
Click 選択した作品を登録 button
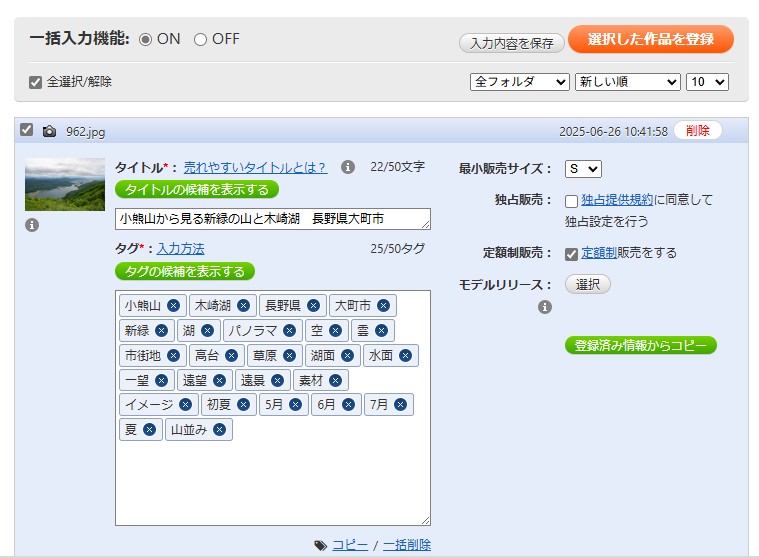click(651, 39)
